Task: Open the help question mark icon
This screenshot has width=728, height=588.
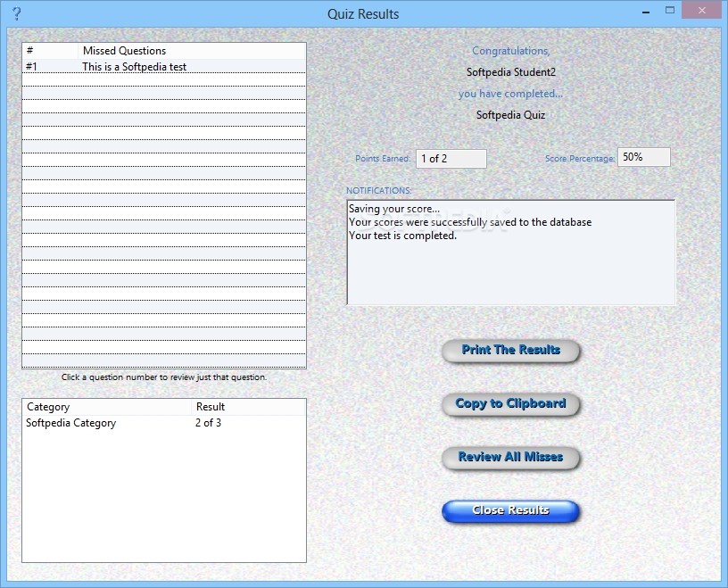Action: pos(17,13)
